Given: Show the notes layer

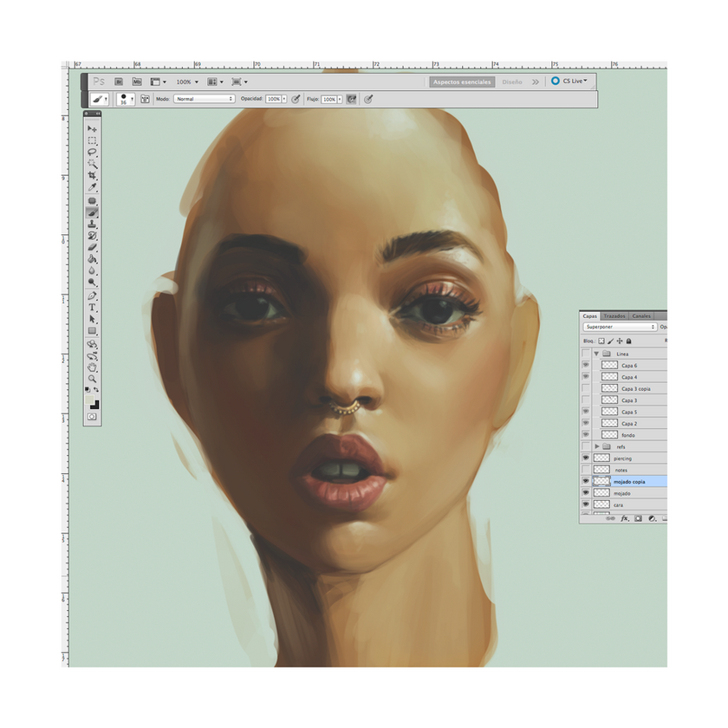Looking at the screenshot, I should click(x=586, y=469).
